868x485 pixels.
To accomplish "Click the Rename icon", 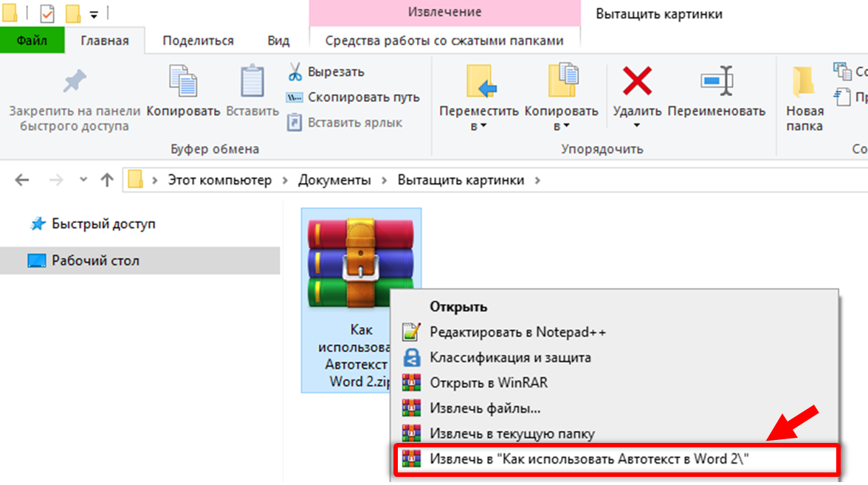I will [717, 81].
